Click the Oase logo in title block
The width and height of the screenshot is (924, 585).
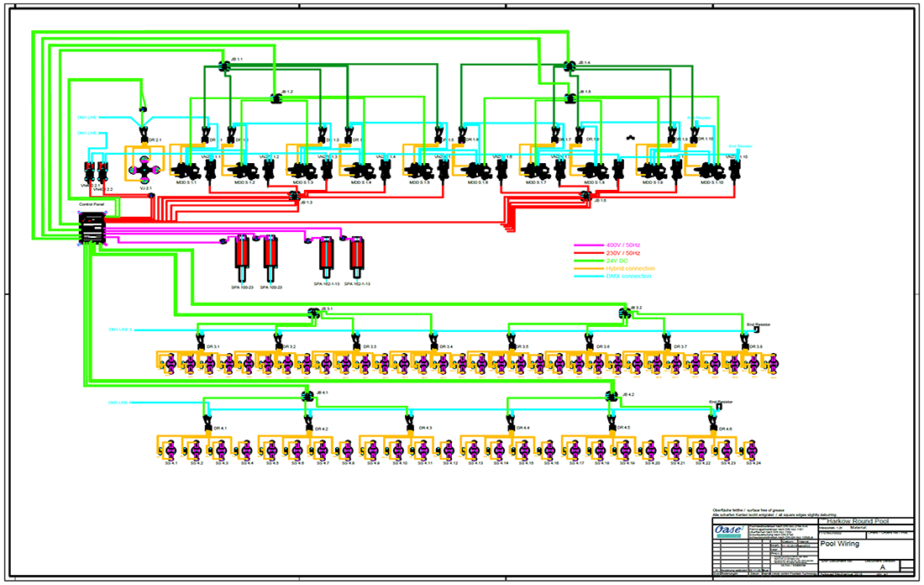click(726, 530)
